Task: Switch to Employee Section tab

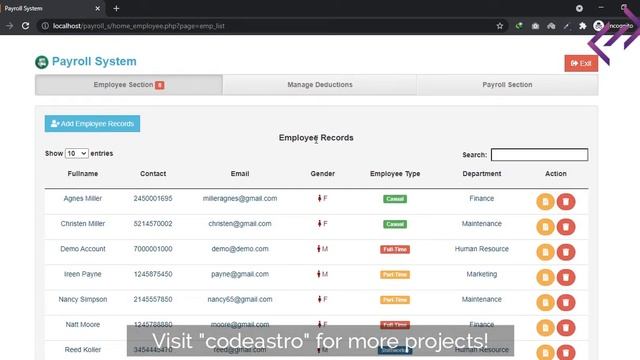Action: pyautogui.click(x=129, y=85)
